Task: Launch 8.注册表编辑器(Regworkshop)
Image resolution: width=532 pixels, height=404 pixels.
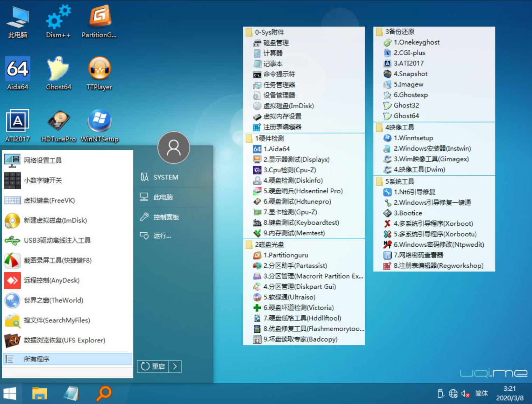Action: point(434,266)
